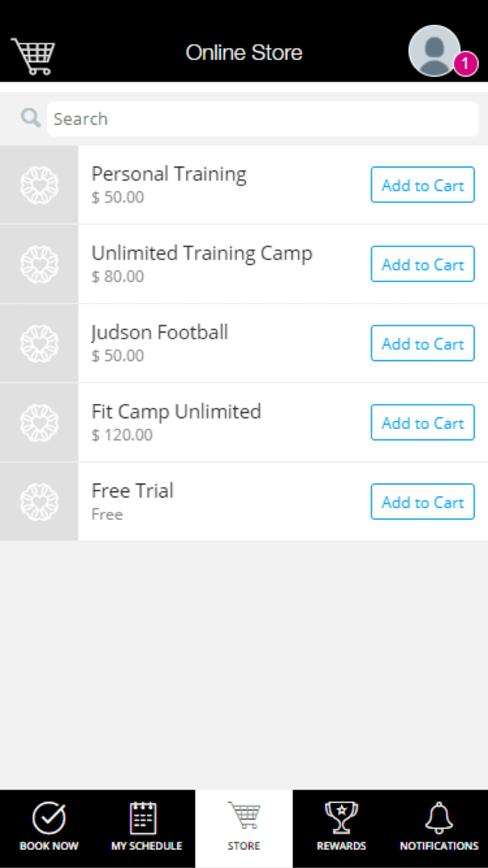Select the Store tab
Viewport: 488px width, 868px height.
click(x=244, y=828)
